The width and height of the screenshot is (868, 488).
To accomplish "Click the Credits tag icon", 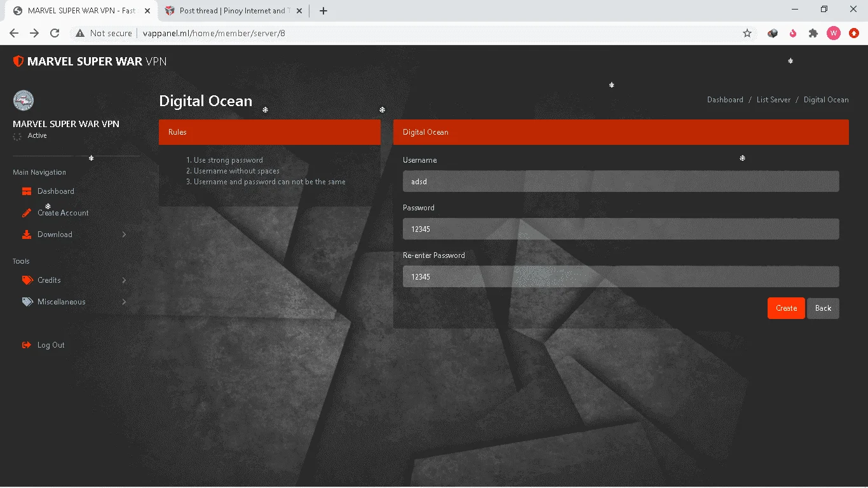I will pyautogui.click(x=27, y=280).
